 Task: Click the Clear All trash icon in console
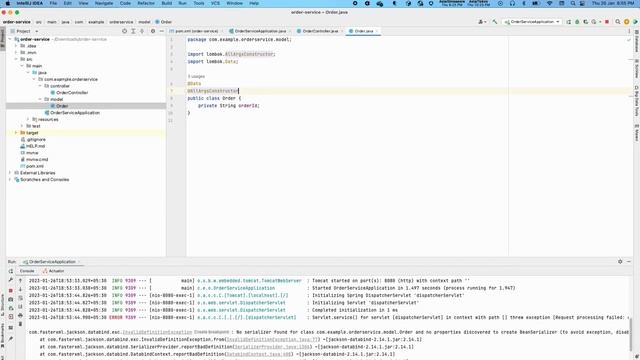20,324
